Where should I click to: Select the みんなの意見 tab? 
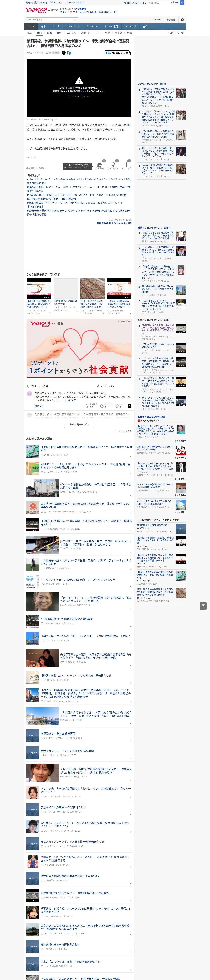(111, 27)
